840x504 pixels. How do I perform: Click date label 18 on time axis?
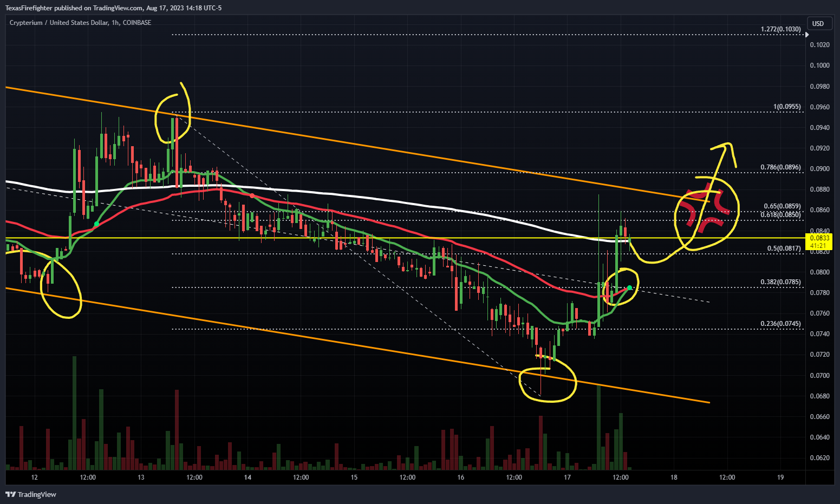point(674,477)
